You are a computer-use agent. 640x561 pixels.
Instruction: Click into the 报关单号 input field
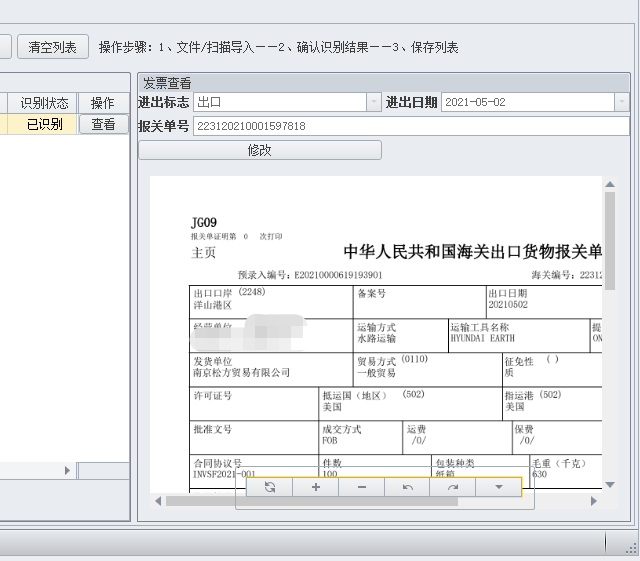(x=410, y=126)
